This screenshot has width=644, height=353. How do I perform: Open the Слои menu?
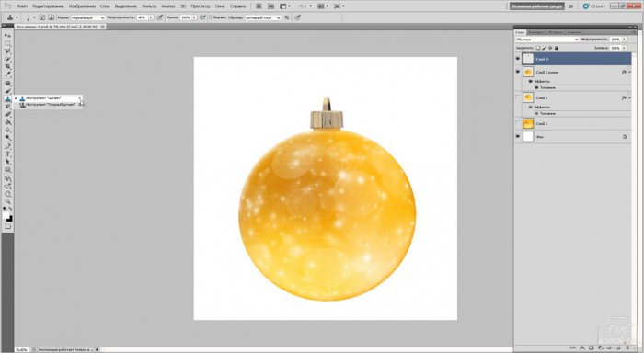click(x=105, y=6)
